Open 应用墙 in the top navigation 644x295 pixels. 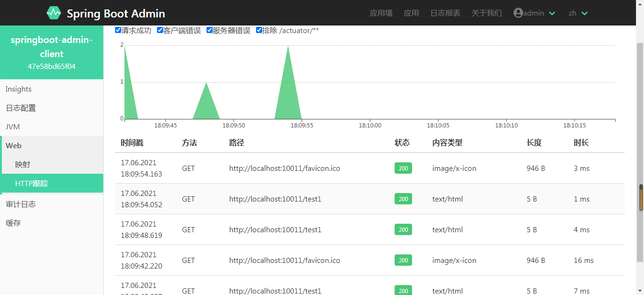(x=381, y=13)
